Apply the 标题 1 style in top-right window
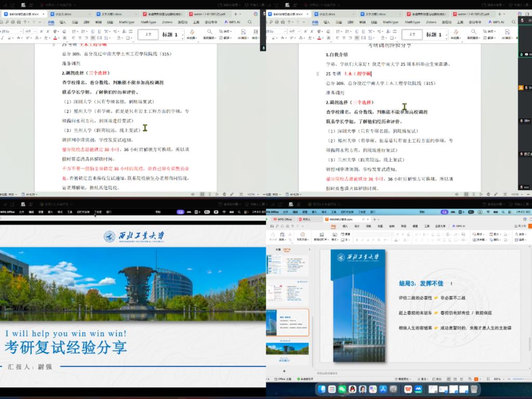The height and width of the screenshot is (399, 532). tap(435, 35)
